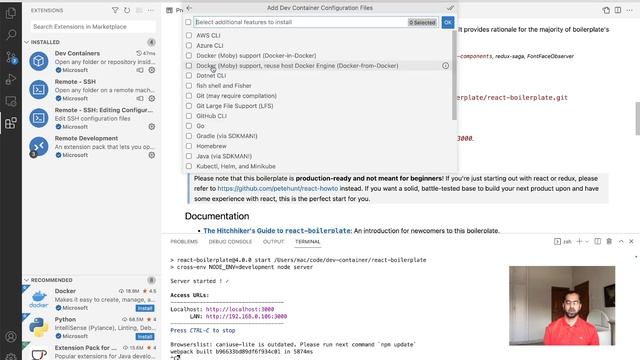
Task: Switch to the DEBUG CONSOLE tab
Action: (230, 242)
